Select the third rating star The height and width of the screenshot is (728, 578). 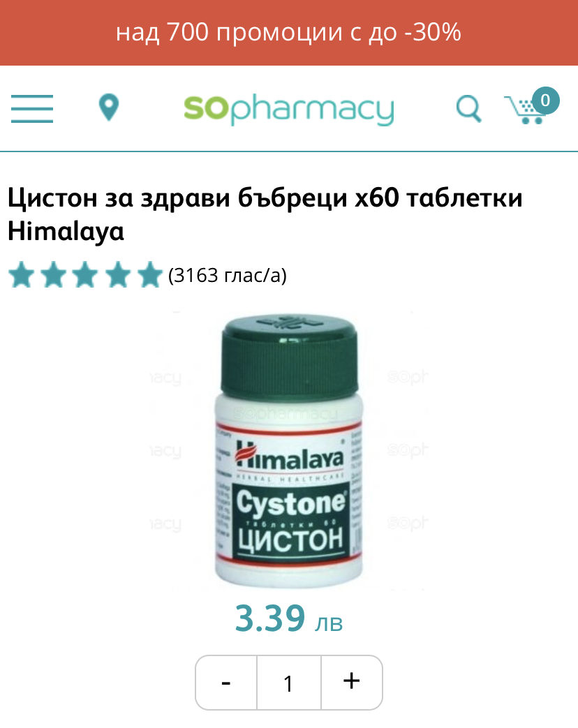(86, 275)
